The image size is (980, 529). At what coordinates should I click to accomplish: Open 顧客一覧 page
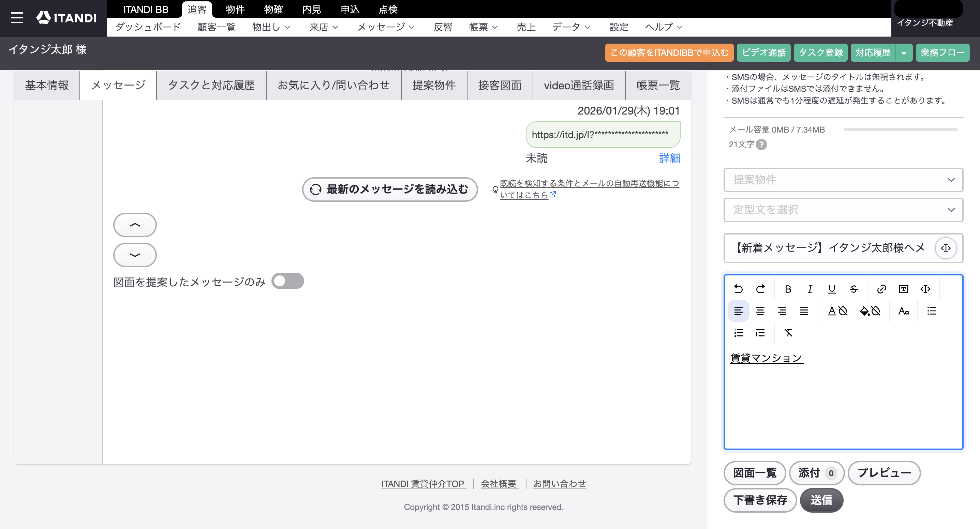[x=217, y=27]
